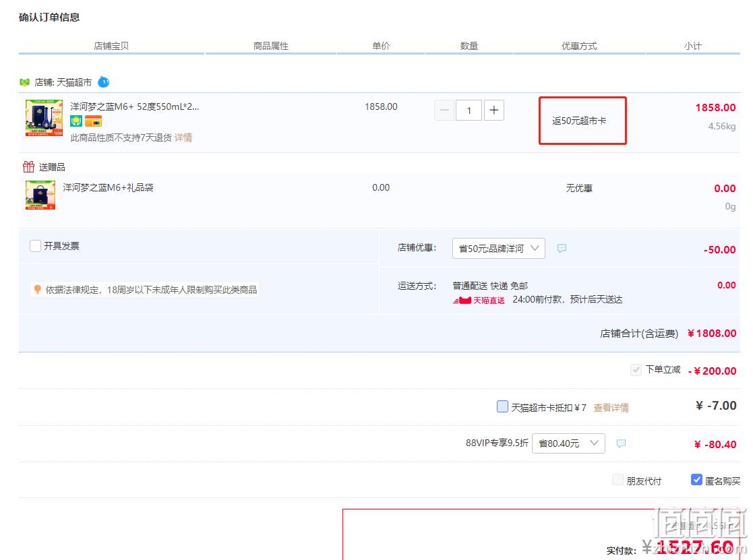Click the blue droplet badge after 天猫超市
The image size is (753, 560).
[x=103, y=82]
